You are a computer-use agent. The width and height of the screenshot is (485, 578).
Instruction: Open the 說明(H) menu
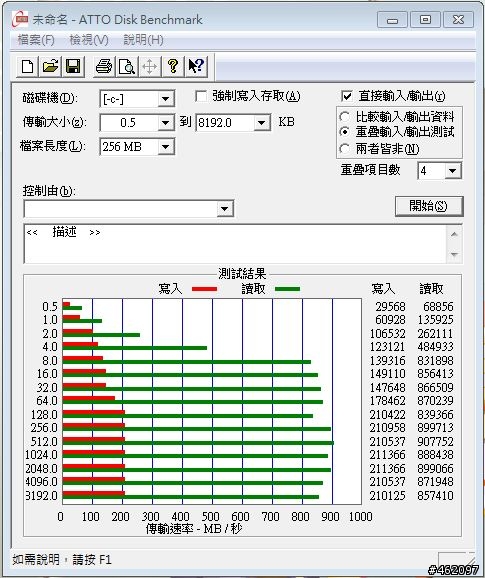143,40
